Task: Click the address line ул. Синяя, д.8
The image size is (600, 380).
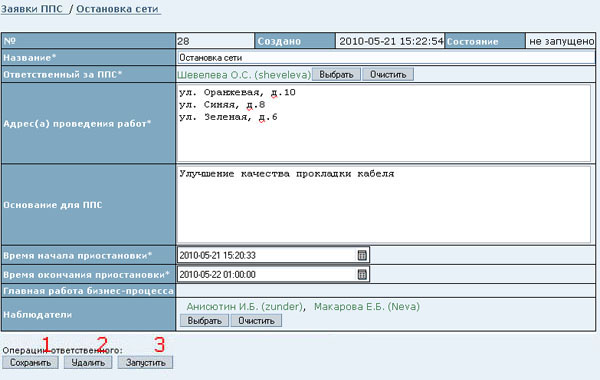Action: 222,105
